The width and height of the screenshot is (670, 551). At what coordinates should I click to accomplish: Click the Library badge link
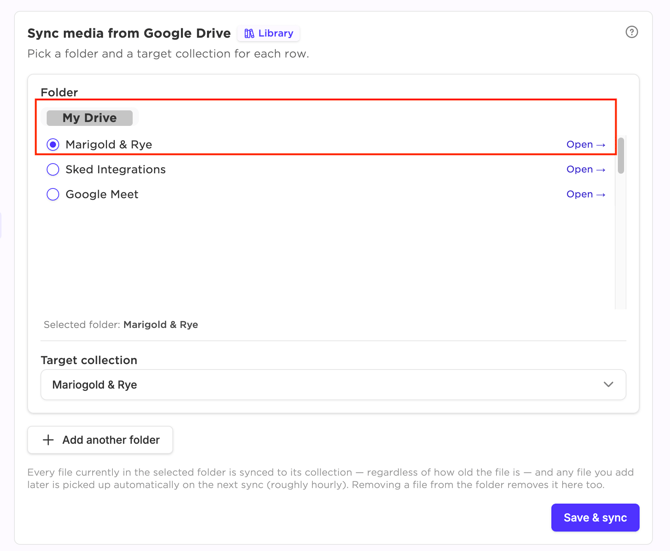(x=269, y=33)
